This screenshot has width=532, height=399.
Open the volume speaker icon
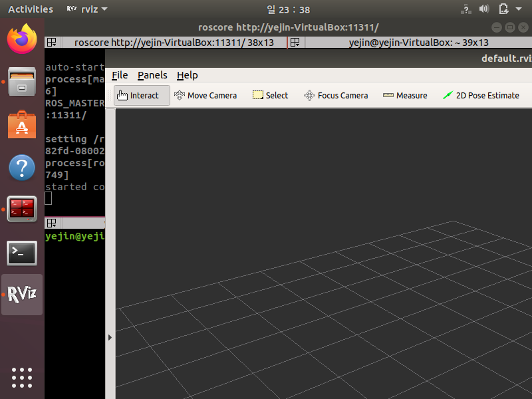pyautogui.click(x=484, y=9)
